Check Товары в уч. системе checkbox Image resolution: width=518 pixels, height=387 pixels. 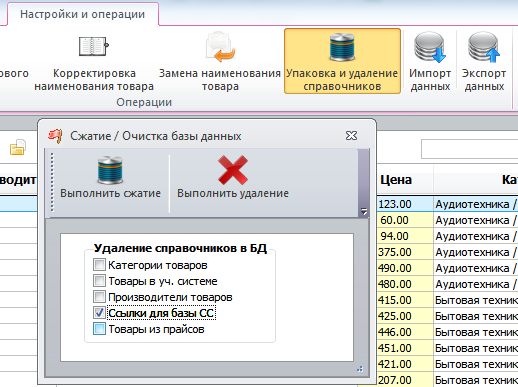[99, 281]
